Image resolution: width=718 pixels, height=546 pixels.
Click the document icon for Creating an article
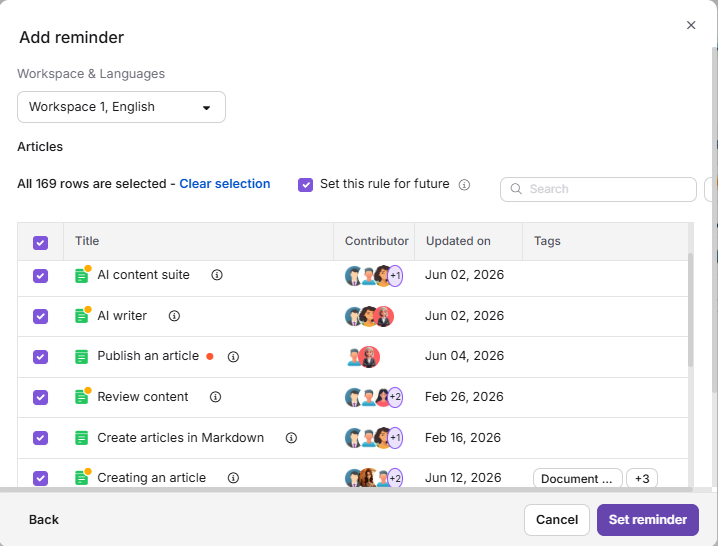[82, 478]
